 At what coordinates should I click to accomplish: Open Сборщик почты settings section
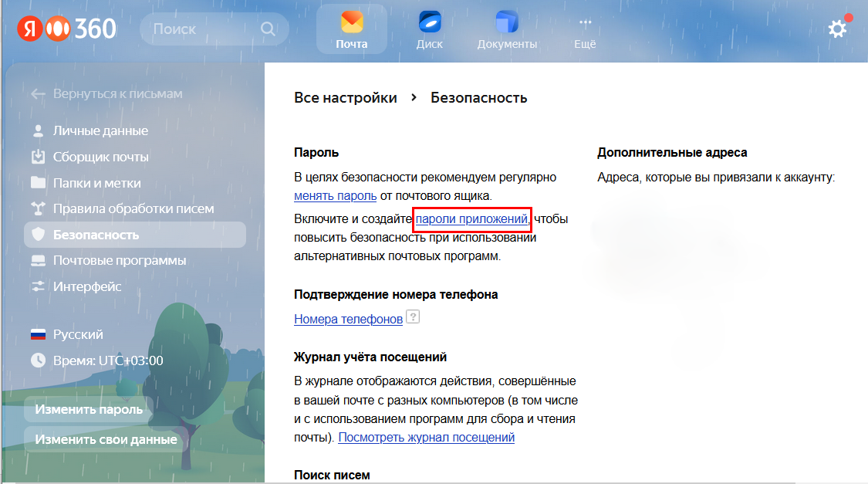[x=100, y=157]
